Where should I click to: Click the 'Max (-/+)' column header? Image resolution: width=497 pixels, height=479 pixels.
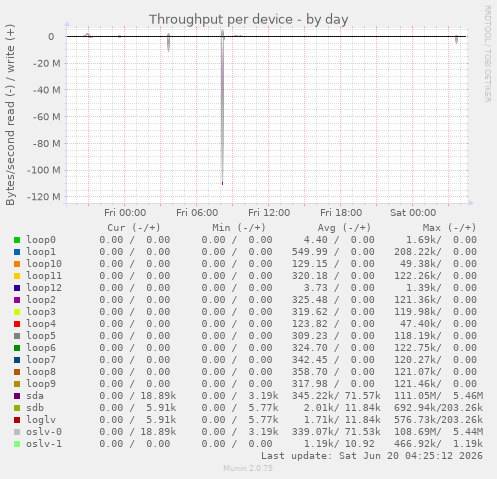[x=450, y=228]
